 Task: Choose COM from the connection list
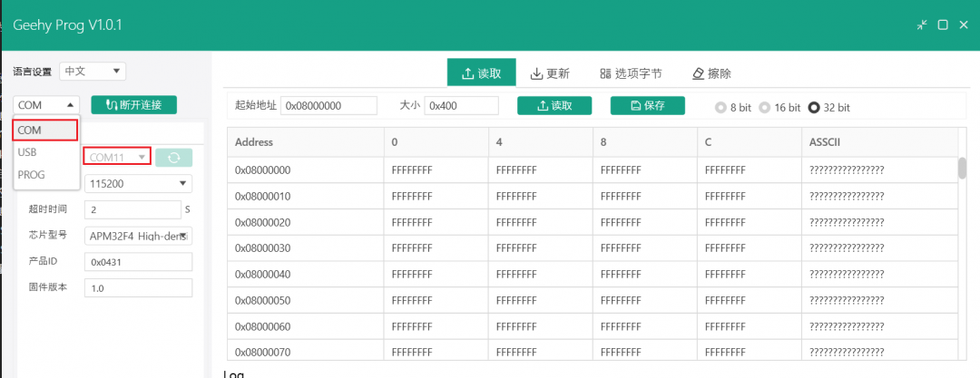coord(45,130)
